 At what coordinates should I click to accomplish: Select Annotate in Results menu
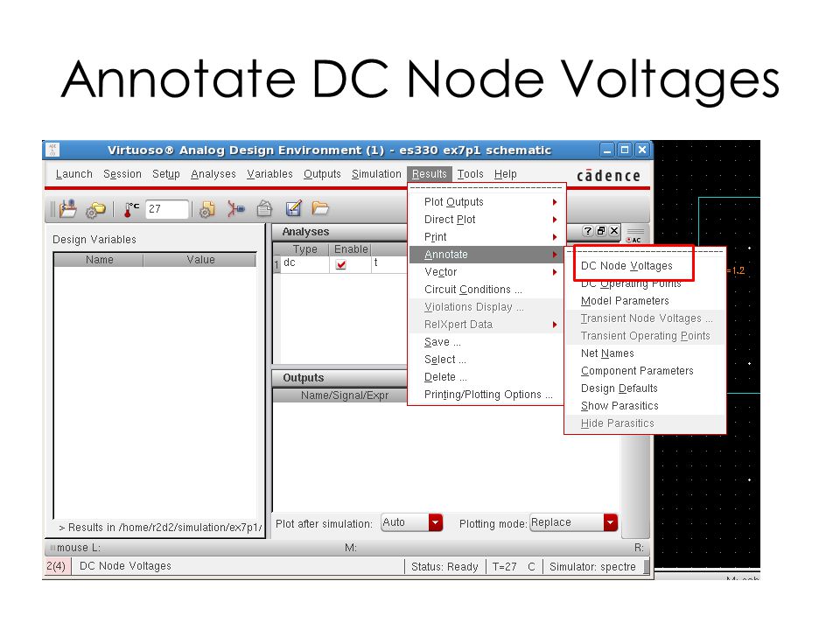(485, 255)
